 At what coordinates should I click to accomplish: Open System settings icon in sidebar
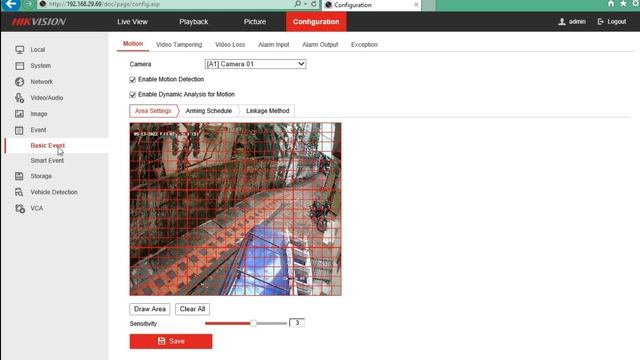[x=20, y=66]
